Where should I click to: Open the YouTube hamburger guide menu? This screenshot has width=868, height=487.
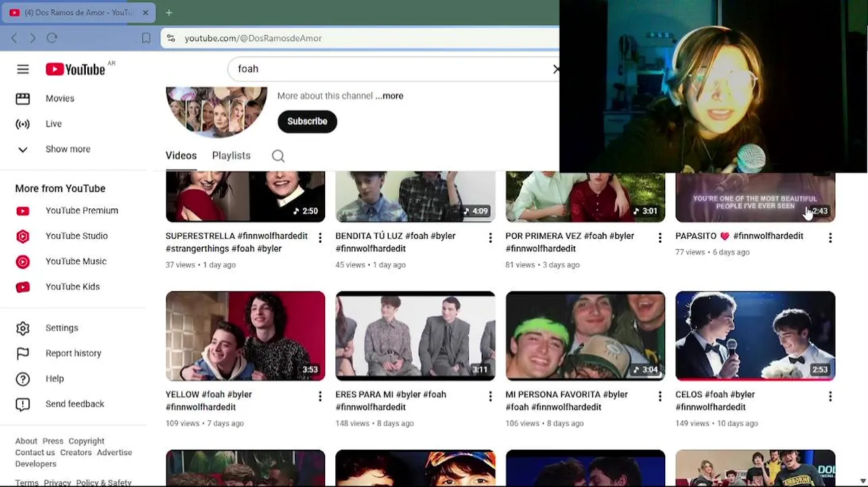tap(23, 69)
